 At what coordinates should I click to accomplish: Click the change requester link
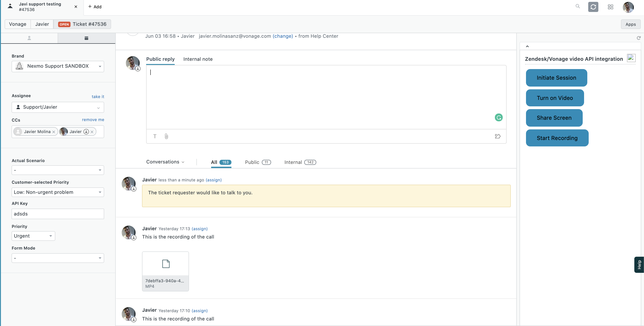click(x=283, y=36)
